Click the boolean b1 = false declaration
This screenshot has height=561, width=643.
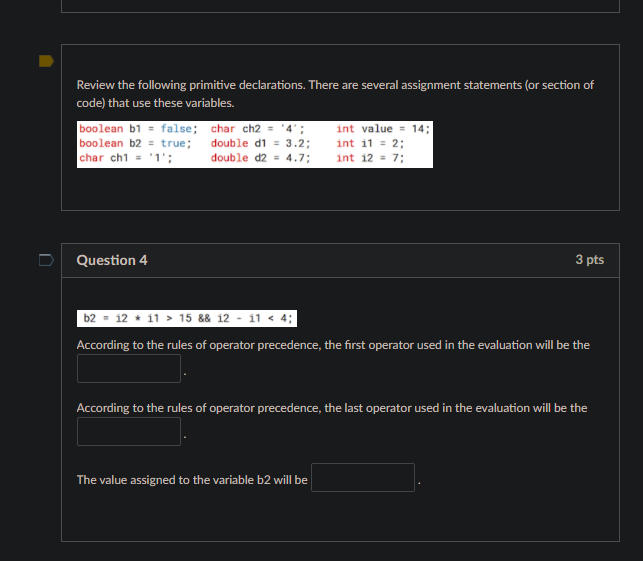coord(138,129)
